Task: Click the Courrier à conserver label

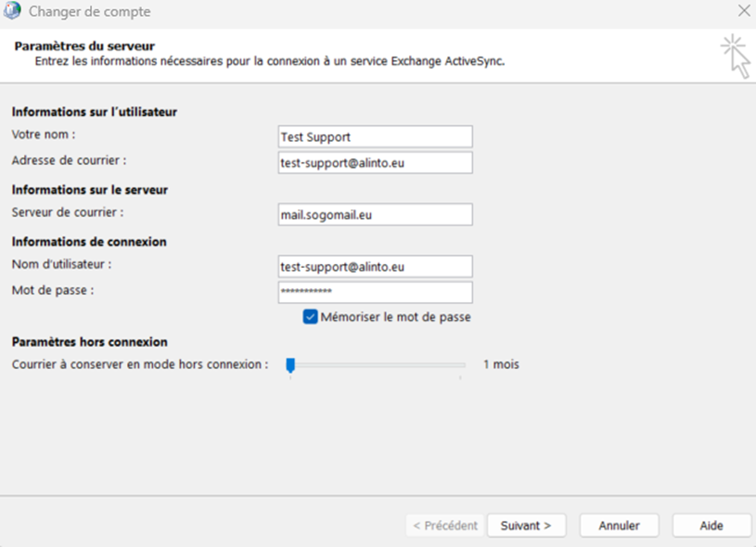Action: pyautogui.click(x=140, y=364)
